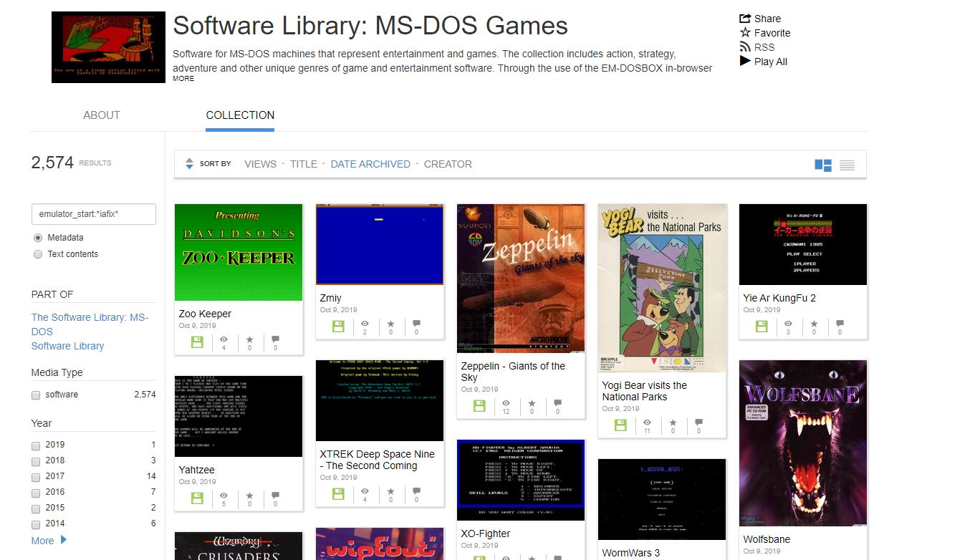Screen dimensions: 975x560
Task: Check the 2017 year filter
Action: click(x=36, y=476)
